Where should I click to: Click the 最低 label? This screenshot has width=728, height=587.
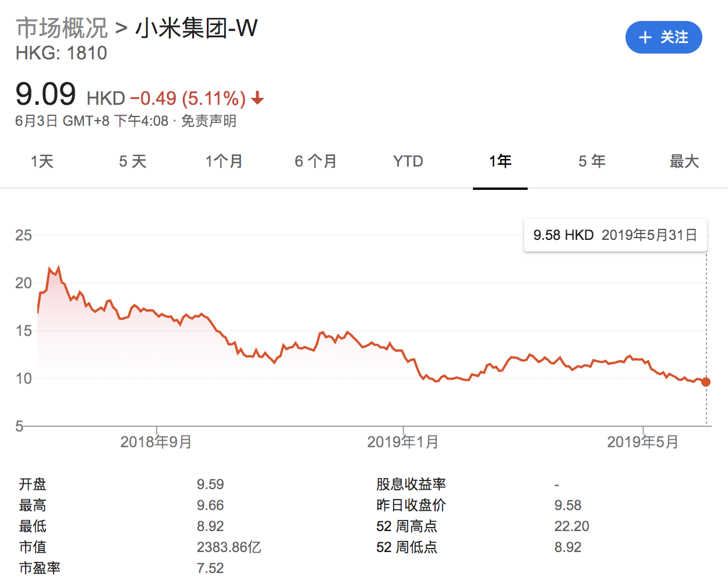[x=33, y=526]
